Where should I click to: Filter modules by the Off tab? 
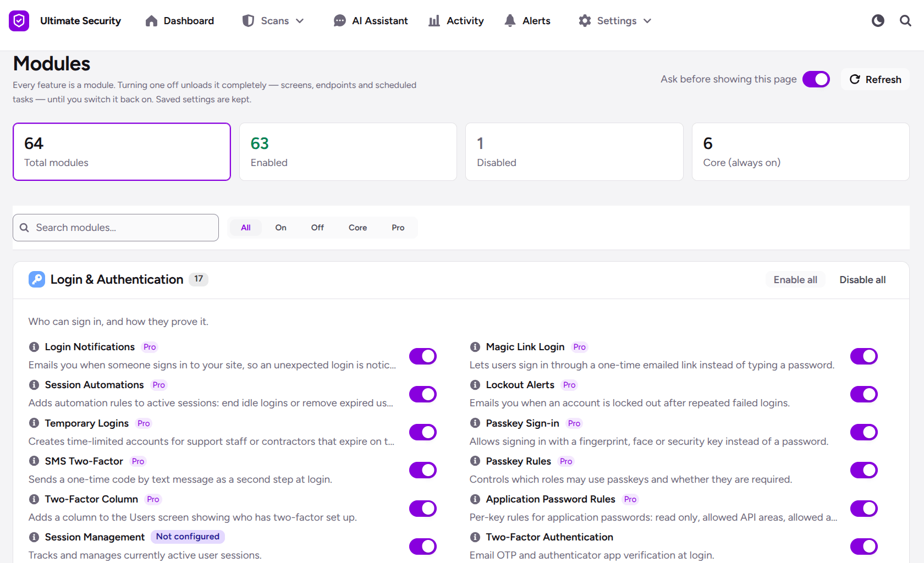pos(317,228)
